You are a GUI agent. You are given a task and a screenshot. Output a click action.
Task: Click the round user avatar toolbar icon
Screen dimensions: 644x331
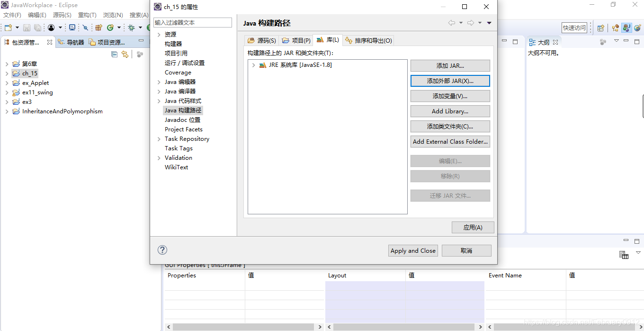tap(51, 28)
